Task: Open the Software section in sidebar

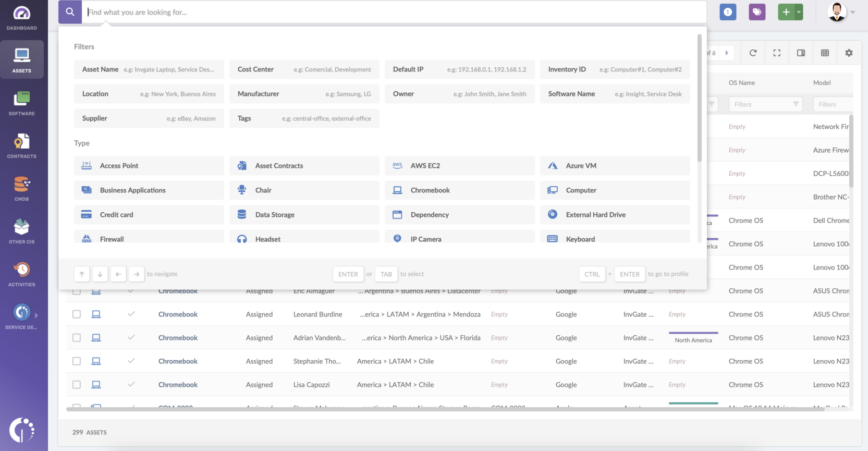Action: point(21,103)
